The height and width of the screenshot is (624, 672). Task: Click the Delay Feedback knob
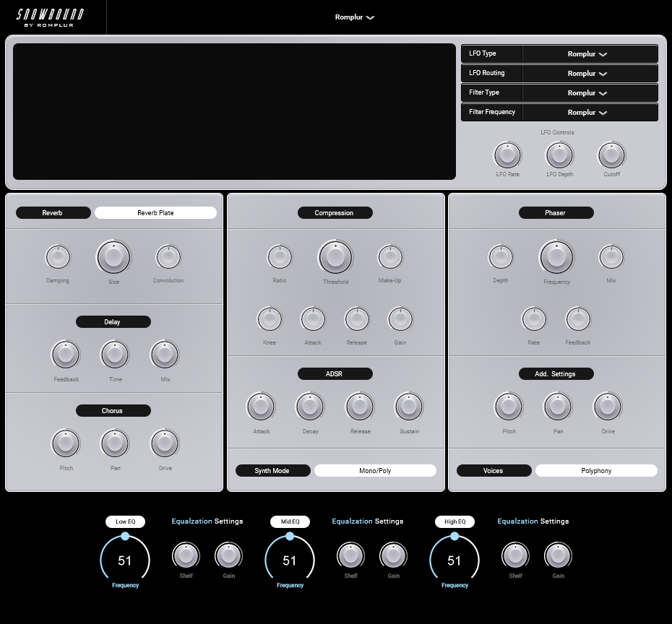tap(66, 355)
